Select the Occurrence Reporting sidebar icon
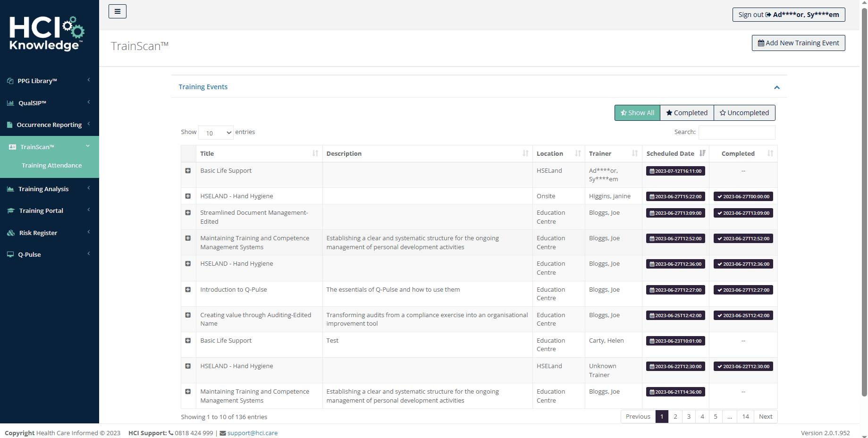The width and height of the screenshot is (868, 438). pyautogui.click(x=10, y=124)
